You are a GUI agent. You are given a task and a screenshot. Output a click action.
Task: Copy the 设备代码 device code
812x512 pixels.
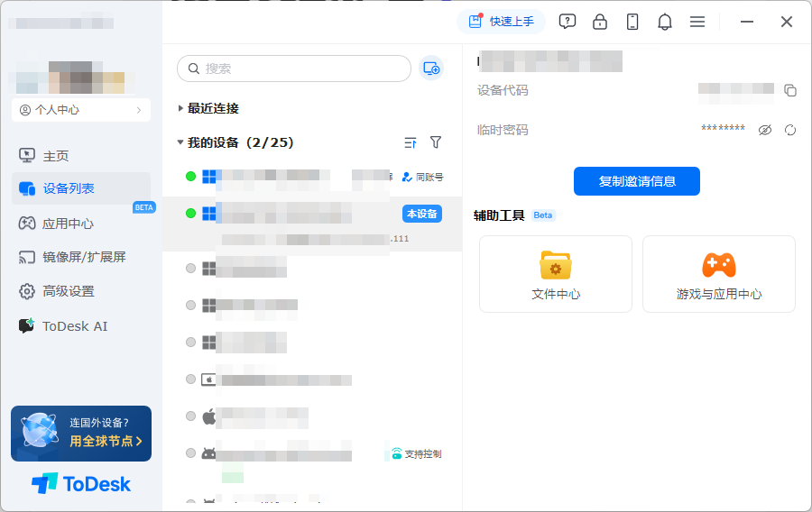click(790, 90)
